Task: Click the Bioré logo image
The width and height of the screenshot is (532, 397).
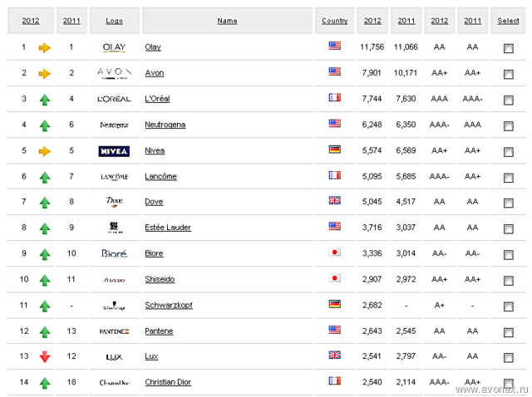Action: 115,253
